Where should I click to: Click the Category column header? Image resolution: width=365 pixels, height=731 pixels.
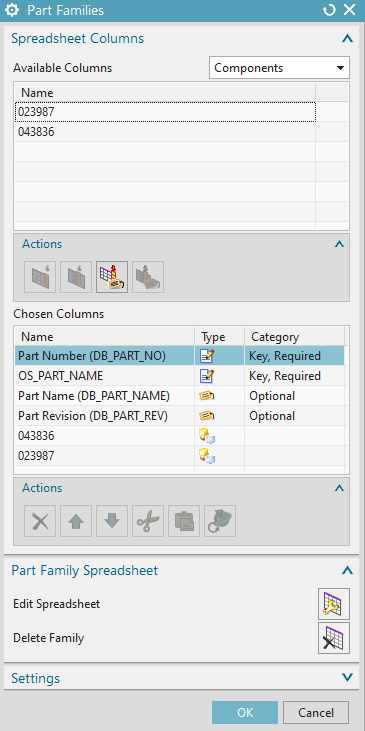[x=294, y=337]
